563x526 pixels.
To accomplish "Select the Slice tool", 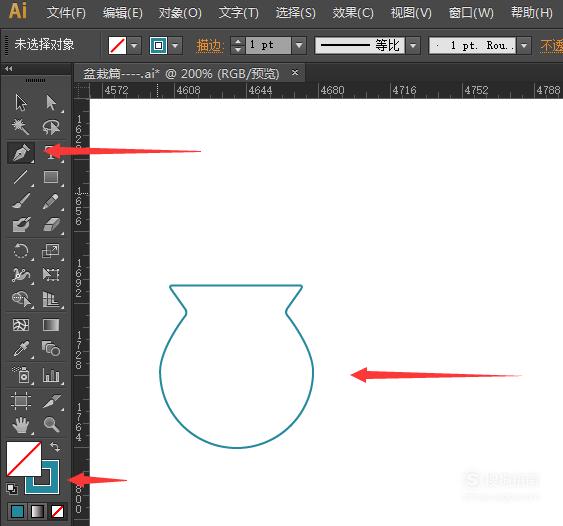I will pyautogui.click(x=51, y=401).
